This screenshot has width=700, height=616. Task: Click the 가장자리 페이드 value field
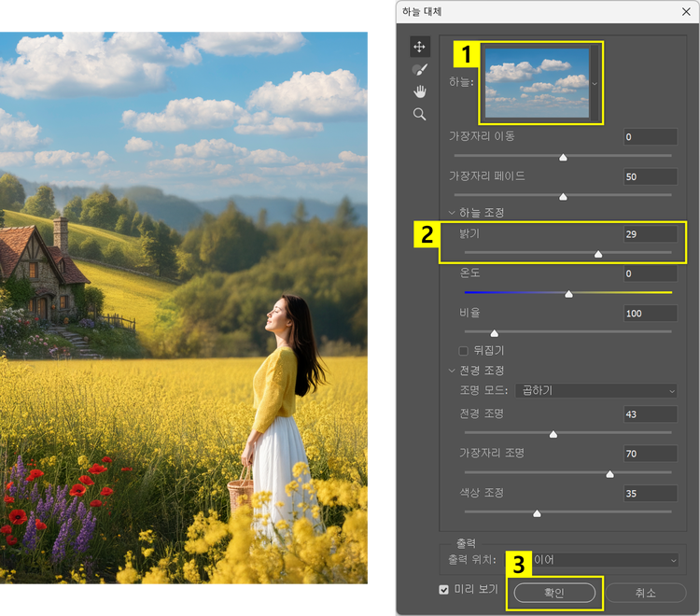coord(650,176)
